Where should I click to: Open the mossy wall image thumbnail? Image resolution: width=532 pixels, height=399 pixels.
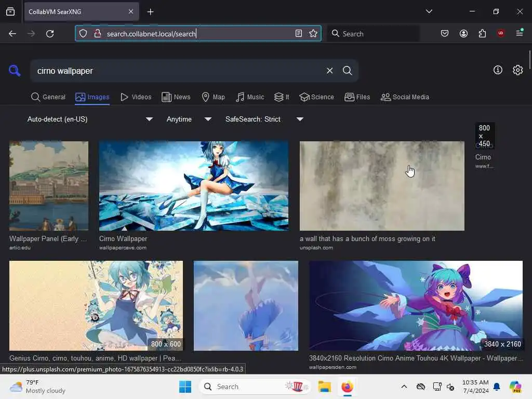382,186
